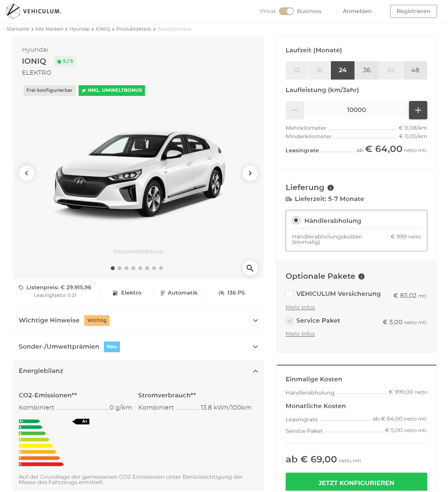Toggle the Privat/Business switch
This screenshot has width=448, height=492.
coord(286,11)
